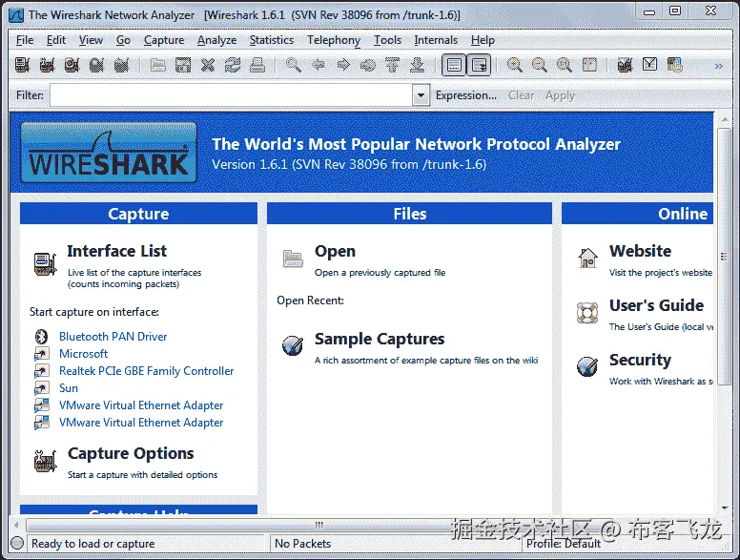Click the Website house icon

coord(587,258)
